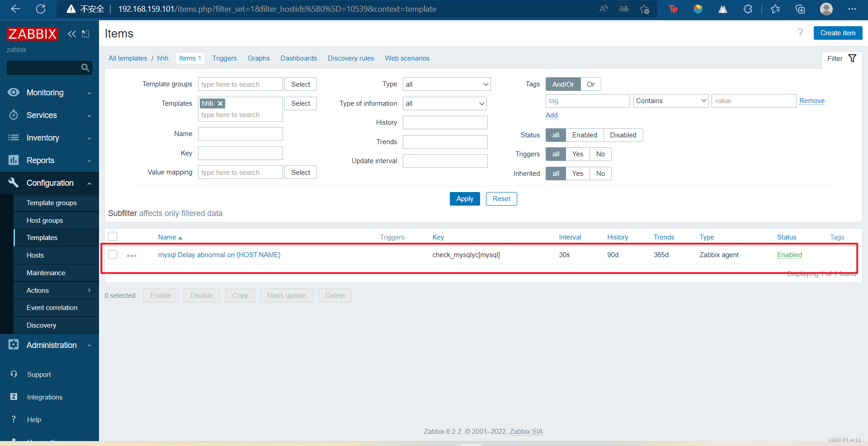Open the read aloud icon in the address bar
The width and height of the screenshot is (868, 446).
(604, 9)
